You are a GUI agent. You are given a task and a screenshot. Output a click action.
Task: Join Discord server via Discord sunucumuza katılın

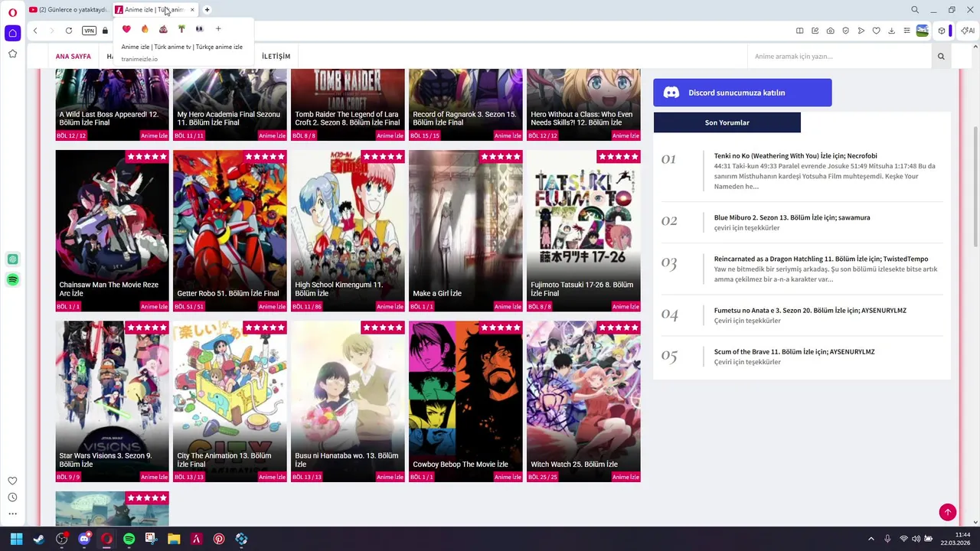tap(743, 93)
